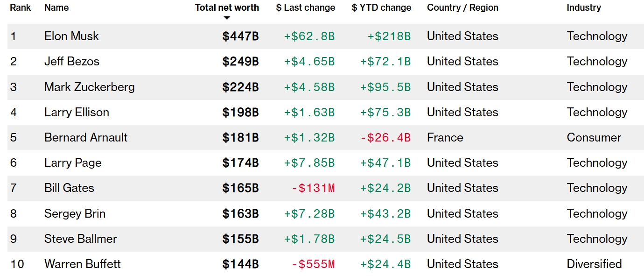Select the Industry column header
The width and height of the screenshot is (644, 276).
tap(584, 7)
